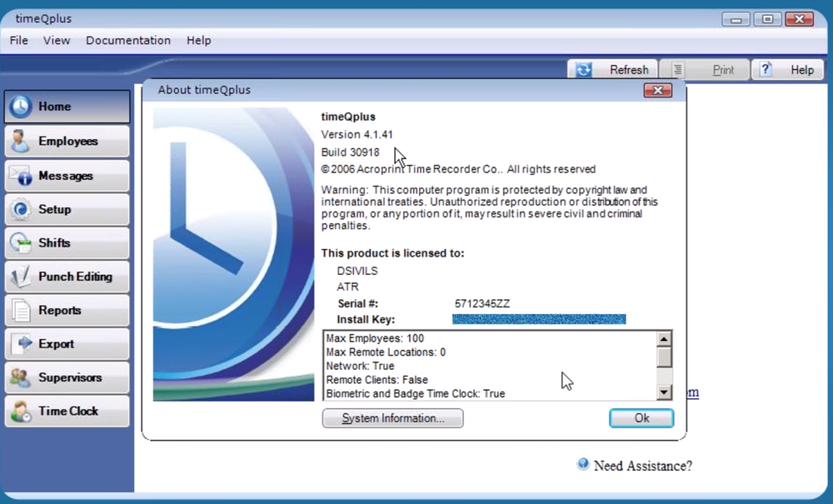Screen dimensions: 833x504
Task: Click the Version 4.1.41 text
Action: click(x=357, y=135)
